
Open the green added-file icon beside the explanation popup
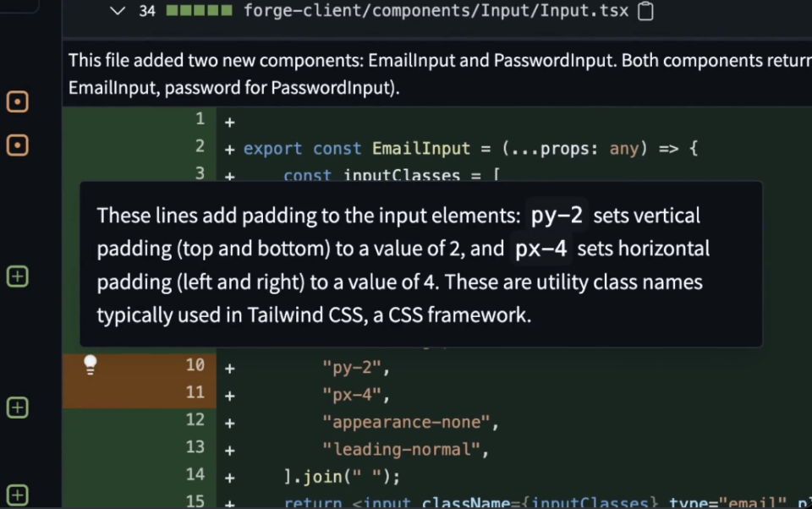pyautogui.click(x=17, y=276)
